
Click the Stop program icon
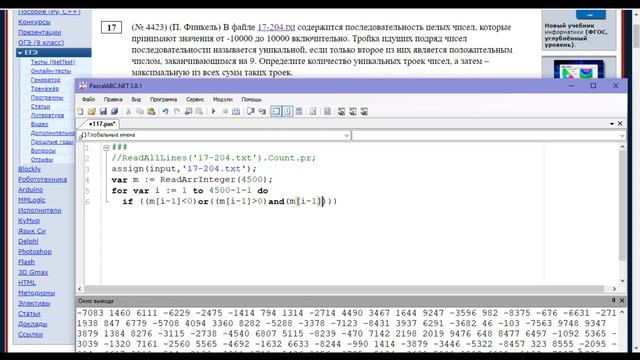point(225,111)
